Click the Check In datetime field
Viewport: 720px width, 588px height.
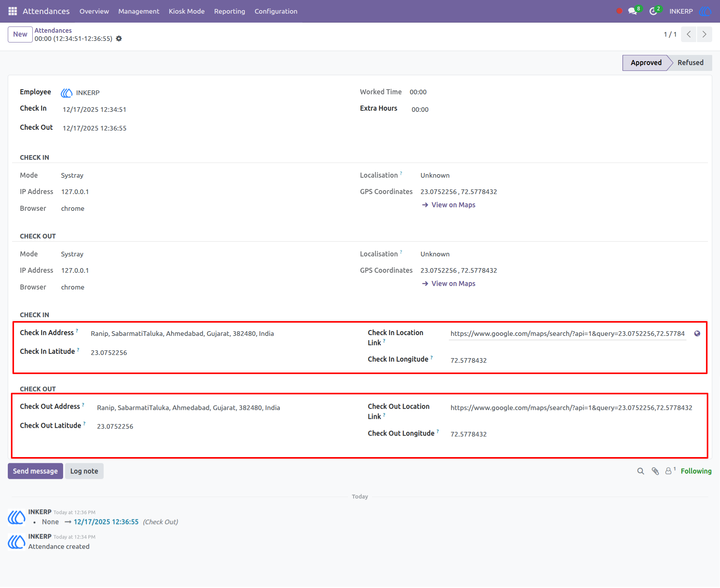point(94,109)
